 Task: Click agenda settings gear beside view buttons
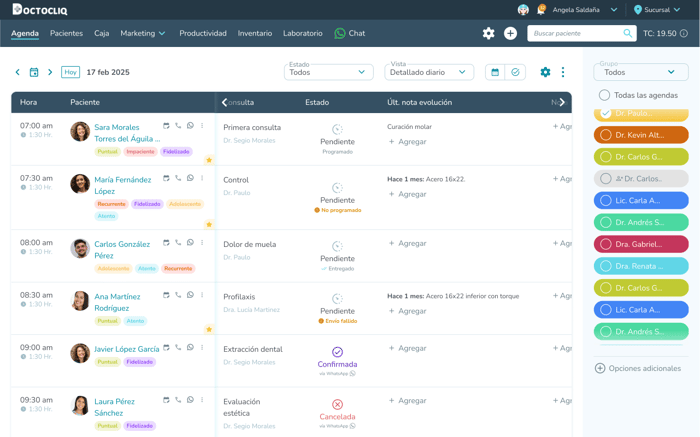tap(545, 72)
